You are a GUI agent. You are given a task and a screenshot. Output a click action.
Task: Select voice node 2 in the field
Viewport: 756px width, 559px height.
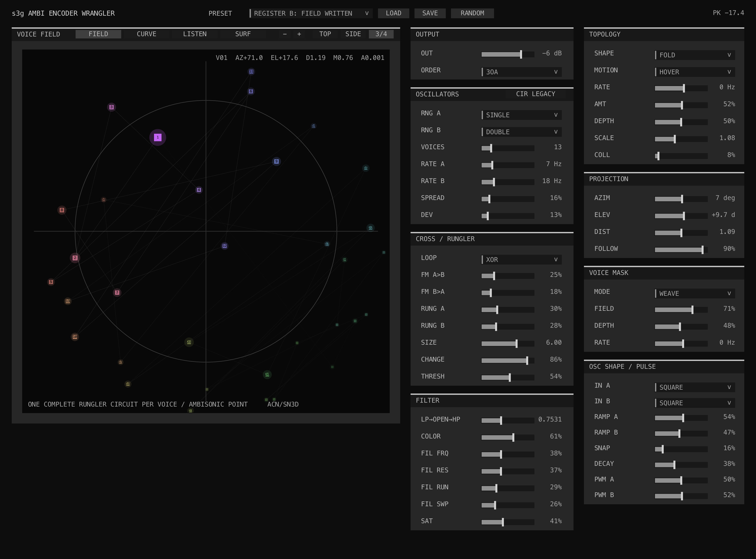click(x=75, y=258)
